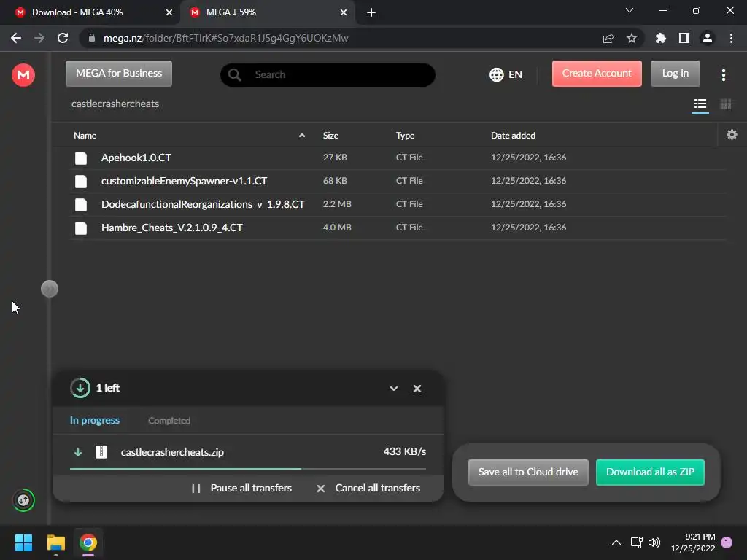Sort files by Size column
Screen dimensions: 747x560
point(330,135)
